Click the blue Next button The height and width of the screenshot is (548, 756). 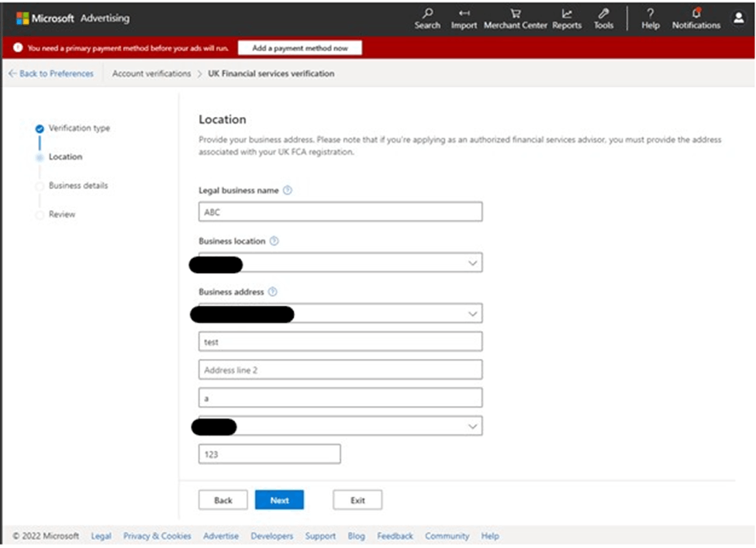[x=280, y=500]
